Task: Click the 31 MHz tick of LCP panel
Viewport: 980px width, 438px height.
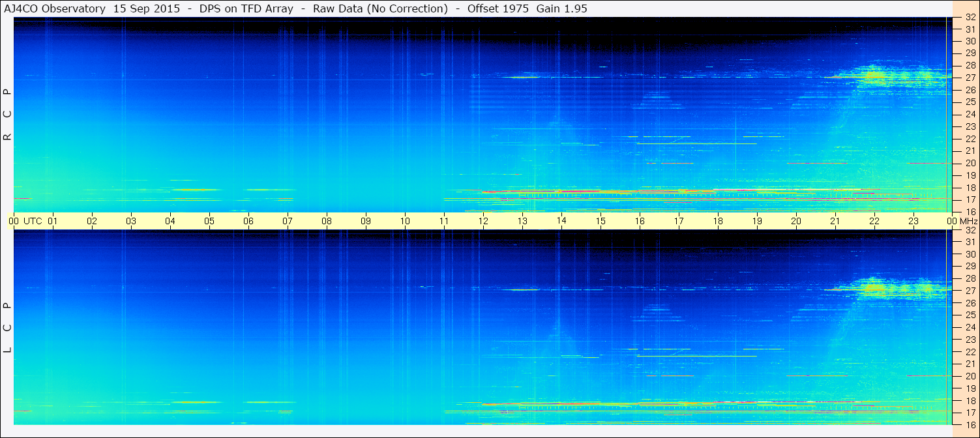Action: 970,242
